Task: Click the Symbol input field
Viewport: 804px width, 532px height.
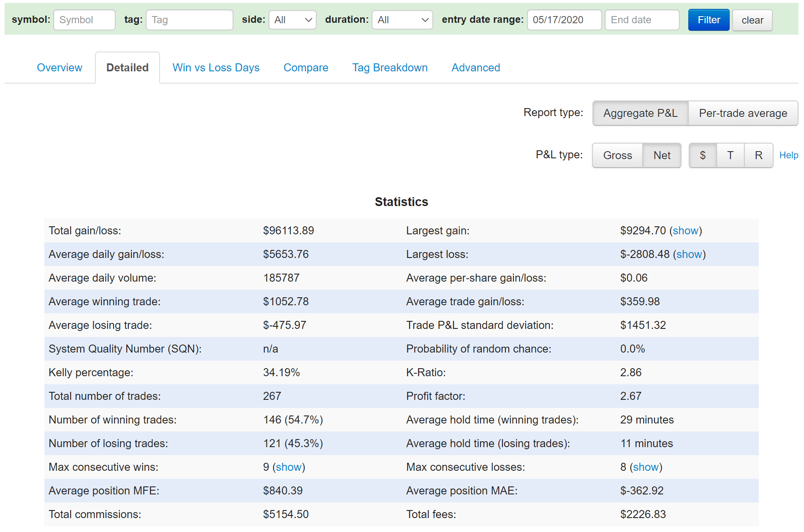Action: 84,20
